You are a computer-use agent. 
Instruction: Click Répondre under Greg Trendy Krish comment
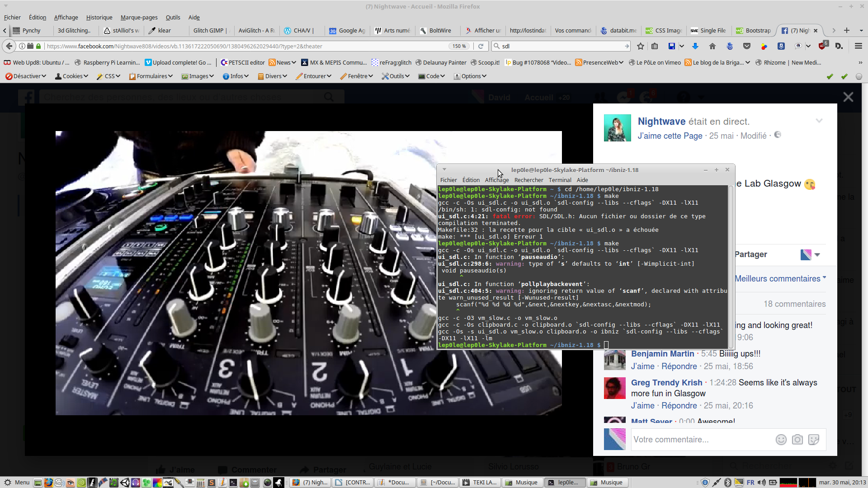pyautogui.click(x=679, y=405)
